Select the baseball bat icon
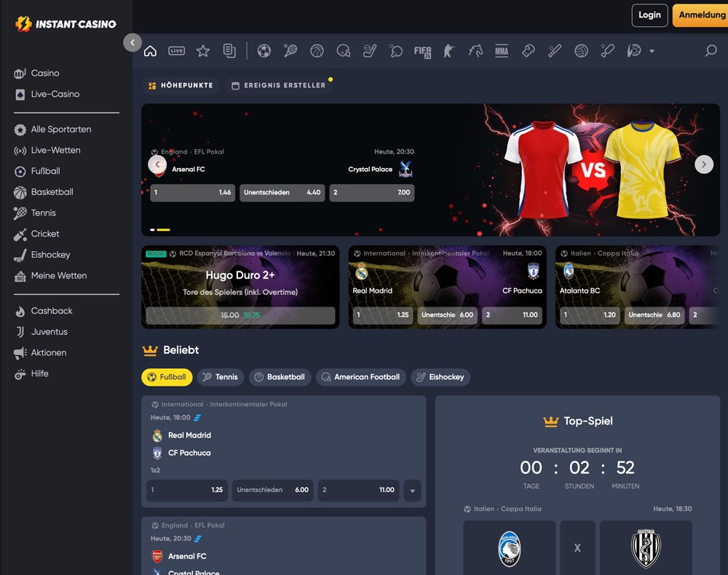This screenshot has height=575, width=728. 555,50
